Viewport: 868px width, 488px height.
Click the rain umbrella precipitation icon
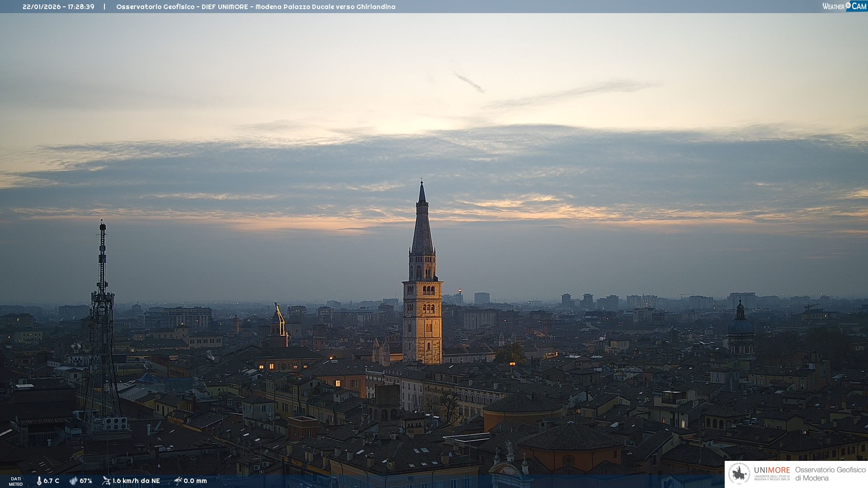178,481
